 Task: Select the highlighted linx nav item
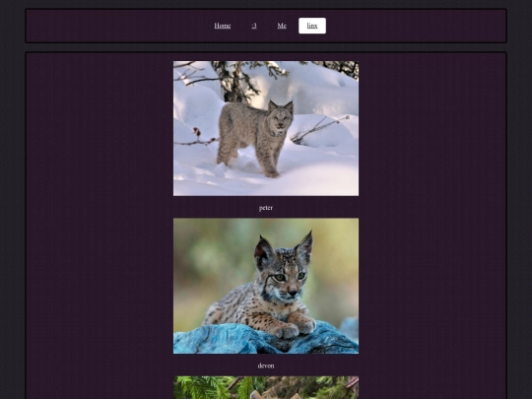312,26
